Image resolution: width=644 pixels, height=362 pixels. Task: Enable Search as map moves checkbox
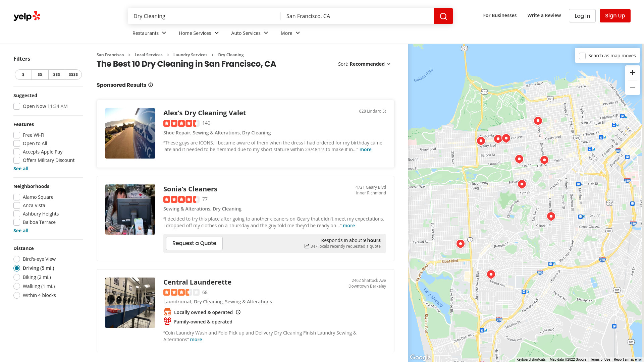coord(582,56)
